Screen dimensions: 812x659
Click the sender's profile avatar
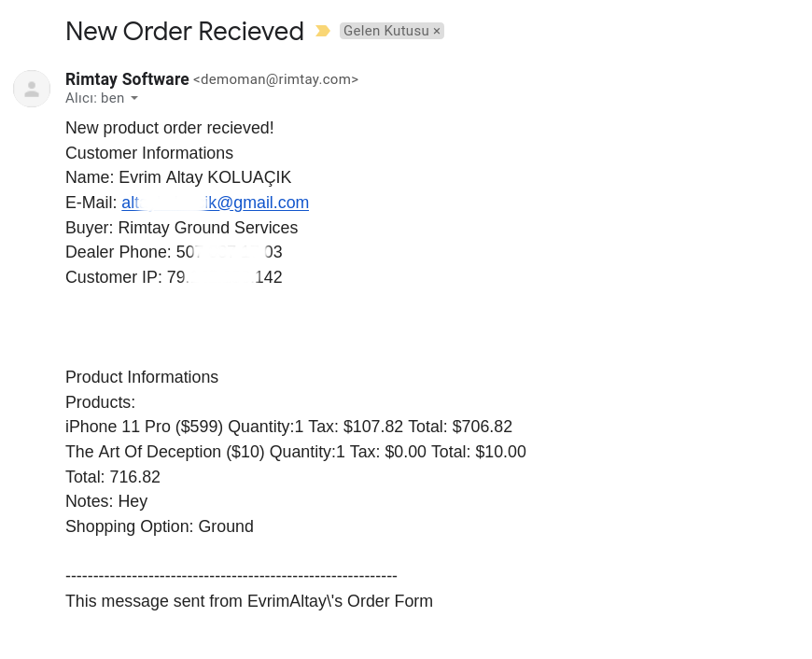[32, 89]
